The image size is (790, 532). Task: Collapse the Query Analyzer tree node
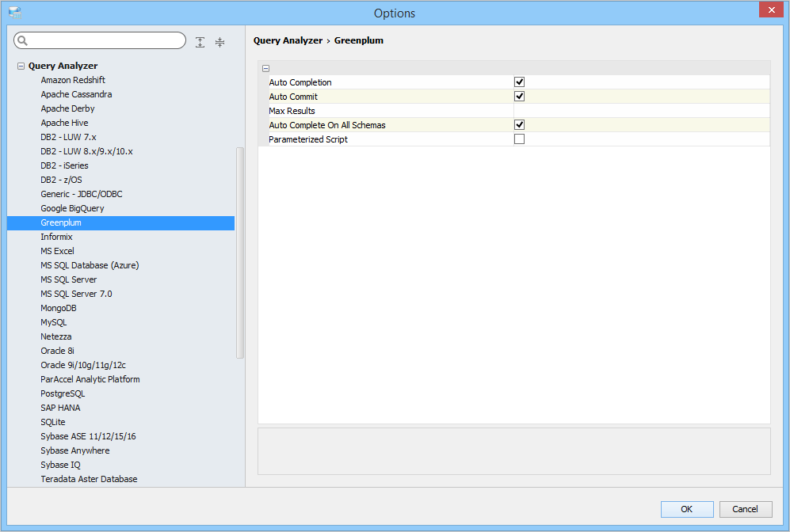click(x=21, y=66)
